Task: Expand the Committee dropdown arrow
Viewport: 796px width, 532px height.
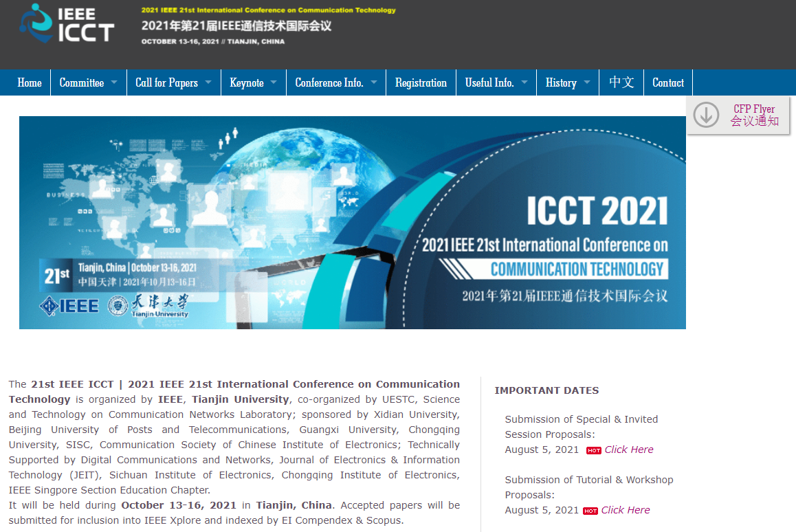Action: 114,82
